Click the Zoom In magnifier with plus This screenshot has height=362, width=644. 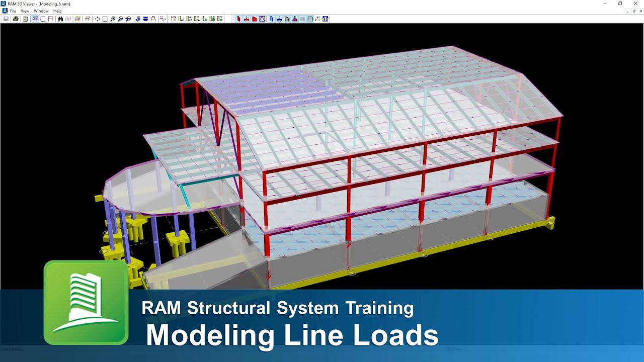113,19
